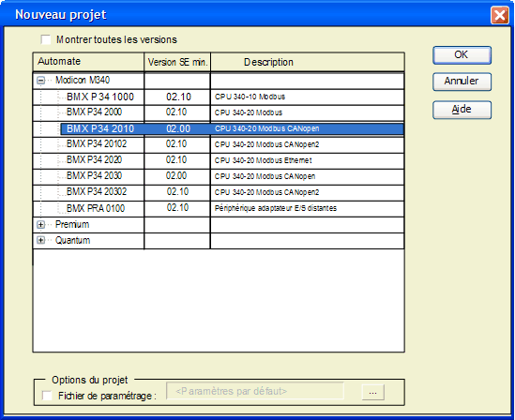This screenshot has width=515, height=420.
Task: Click 'CPU 340-20 Modbus CANopen2' for BMX P34 20102
Action: coord(307,144)
